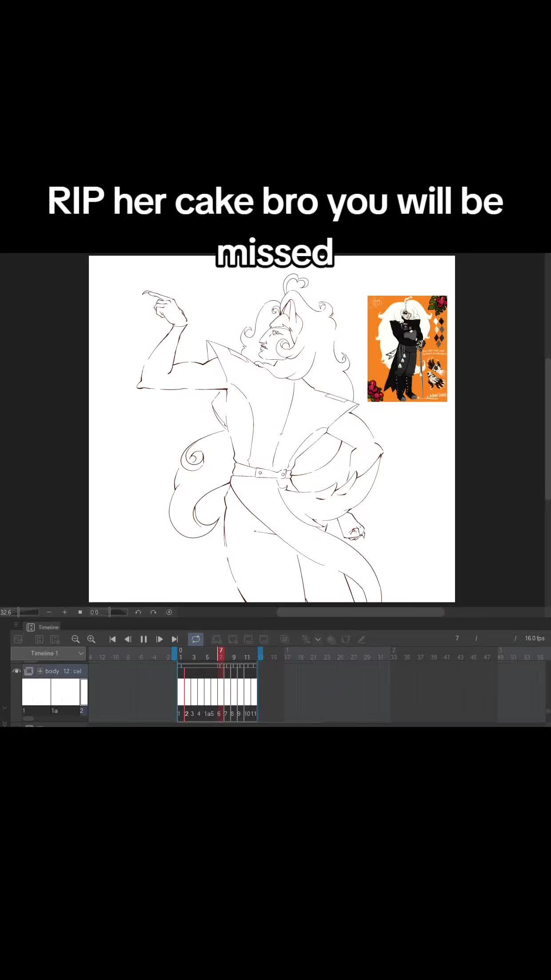
Task: Rotate canvas right icon
Action: (x=153, y=612)
